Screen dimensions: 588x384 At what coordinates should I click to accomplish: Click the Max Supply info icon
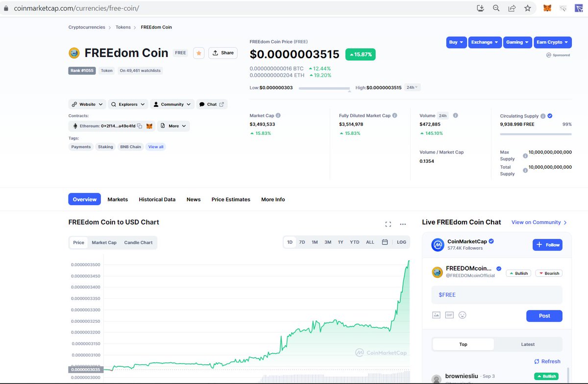point(525,155)
